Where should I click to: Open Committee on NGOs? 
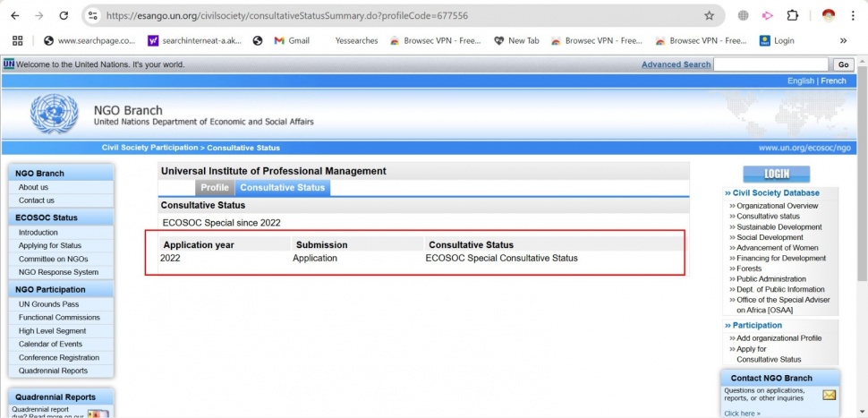point(53,259)
